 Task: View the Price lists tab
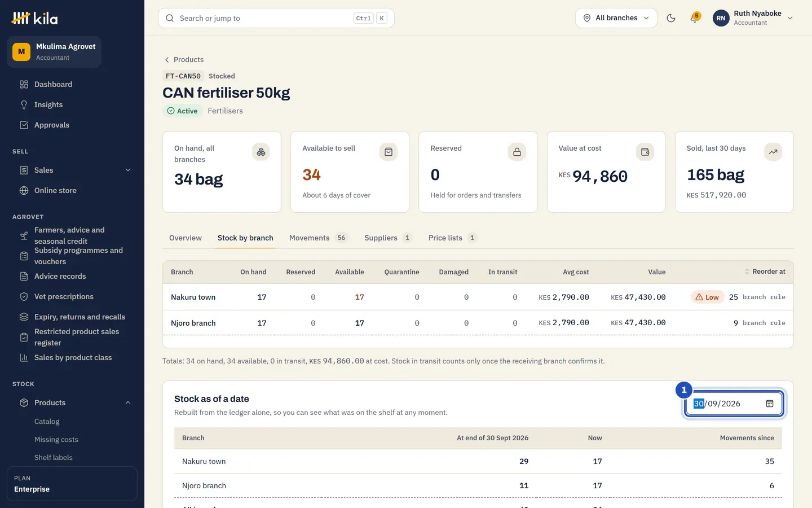(x=453, y=238)
